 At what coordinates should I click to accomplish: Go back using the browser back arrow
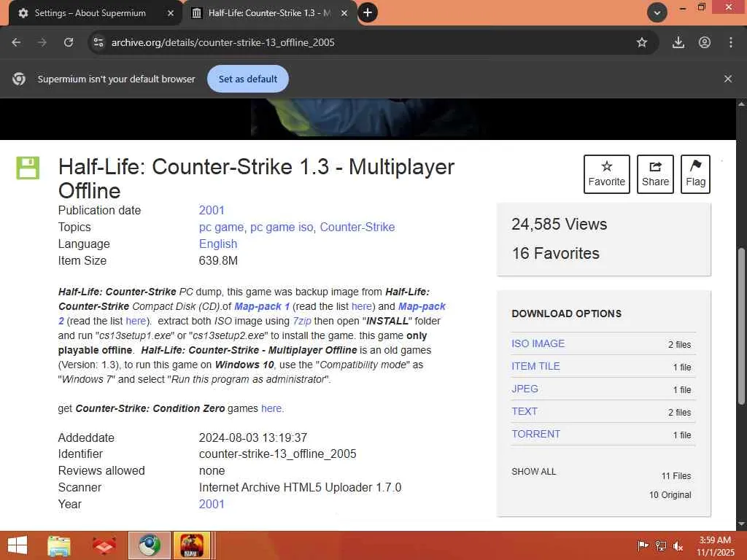click(16, 42)
